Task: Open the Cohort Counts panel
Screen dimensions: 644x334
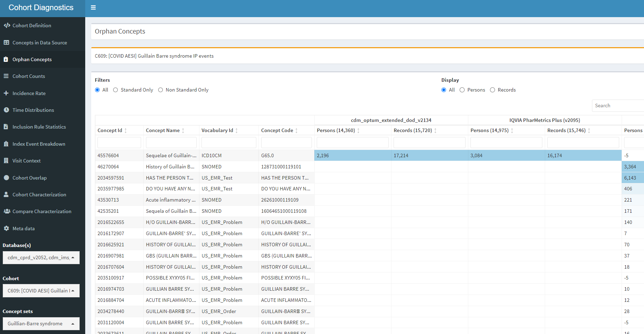Action: (28, 76)
